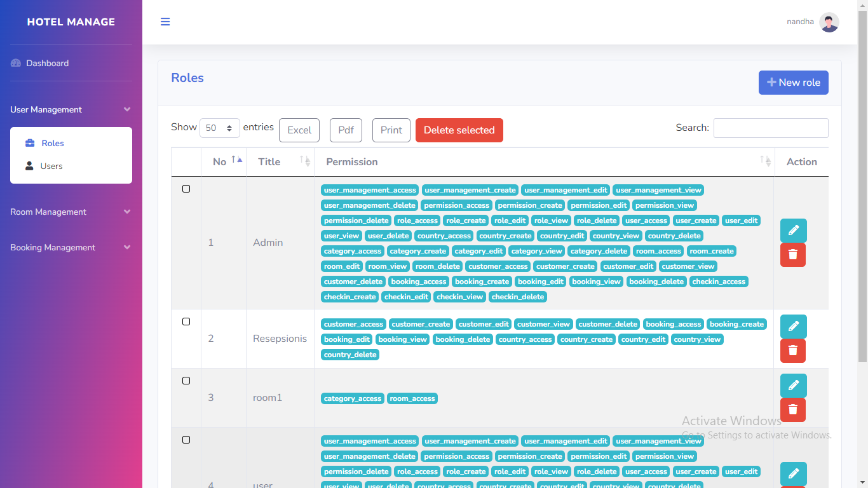Image resolution: width=868 pixels, height=488 pixels.
Task: Check the checkbox for the Admin row
Action: click(x=186, y=189)
